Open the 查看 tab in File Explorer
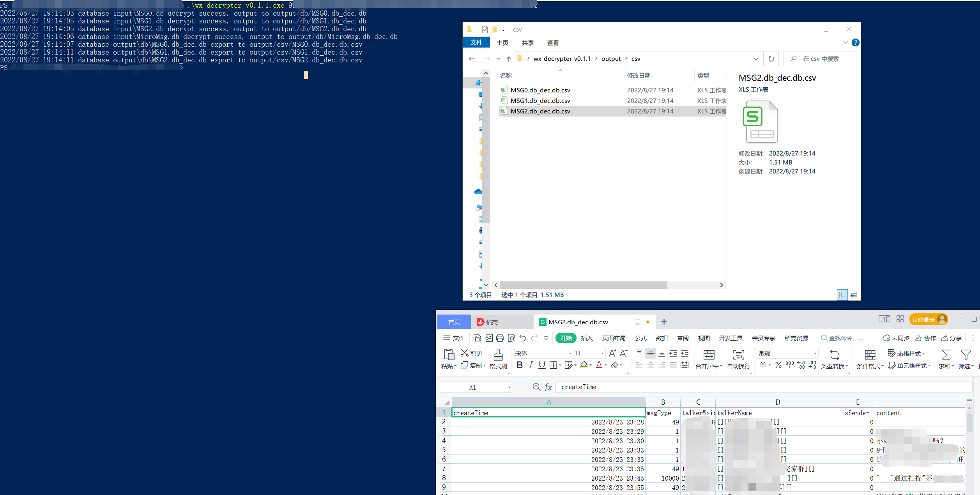Image resolution: width=980 pixels, height=495 pixels. [x=553, y=43]
